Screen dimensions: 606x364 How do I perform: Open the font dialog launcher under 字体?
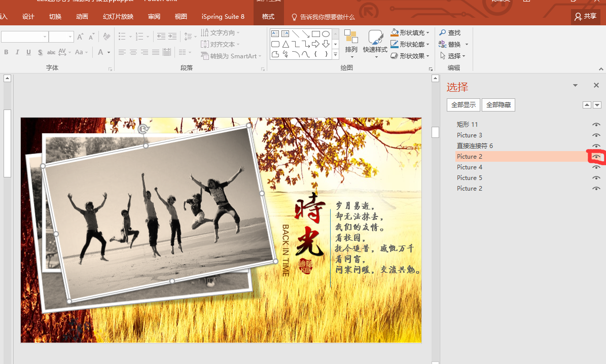(110, 69)
